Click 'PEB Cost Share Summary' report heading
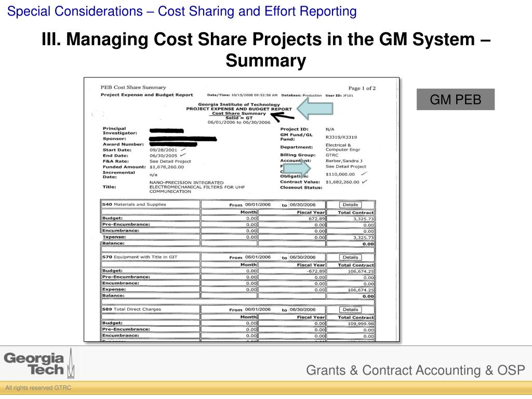Screen dimensions: 532x399 pos(134,87)
